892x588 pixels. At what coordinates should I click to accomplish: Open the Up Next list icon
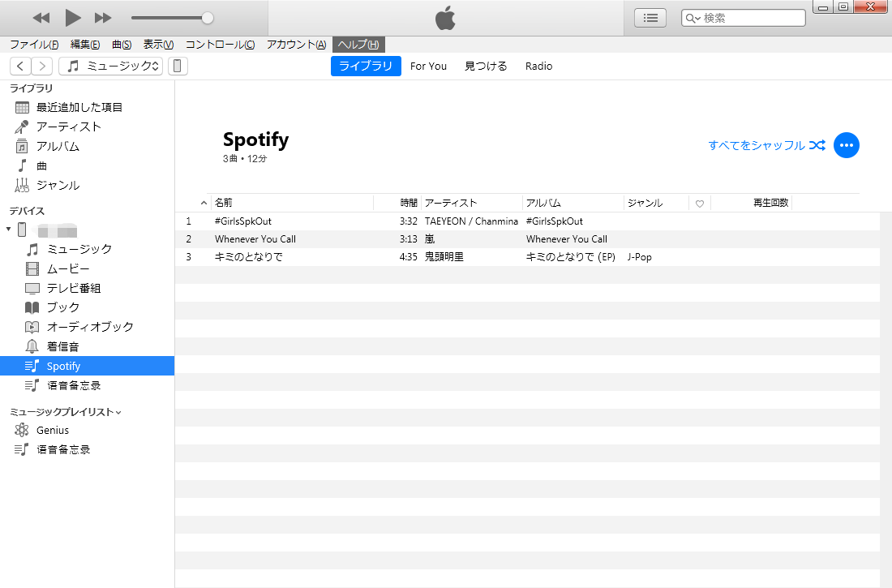point(650,18)
